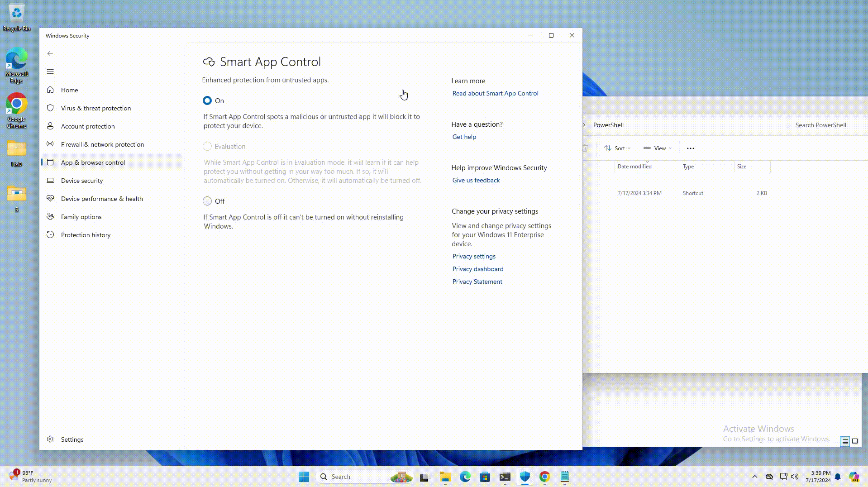Go to Device security section
This screenshot has width=868, height=487.
tap(82, 181)
